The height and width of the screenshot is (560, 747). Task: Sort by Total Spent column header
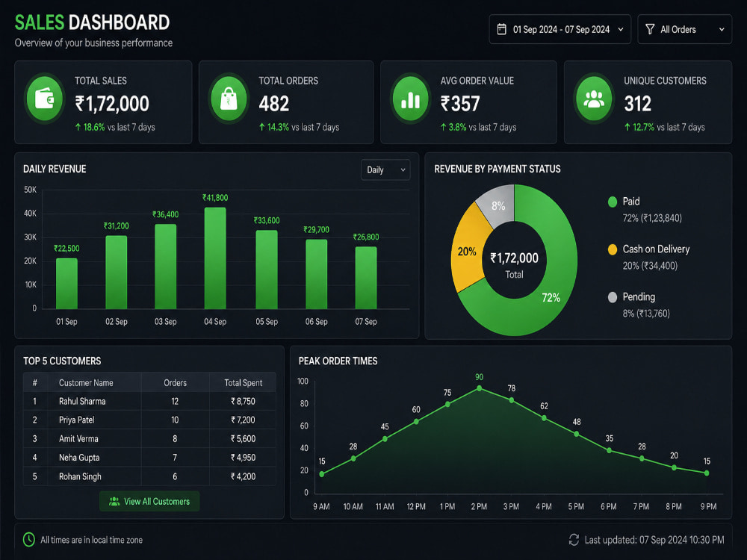tap(243, 382)
